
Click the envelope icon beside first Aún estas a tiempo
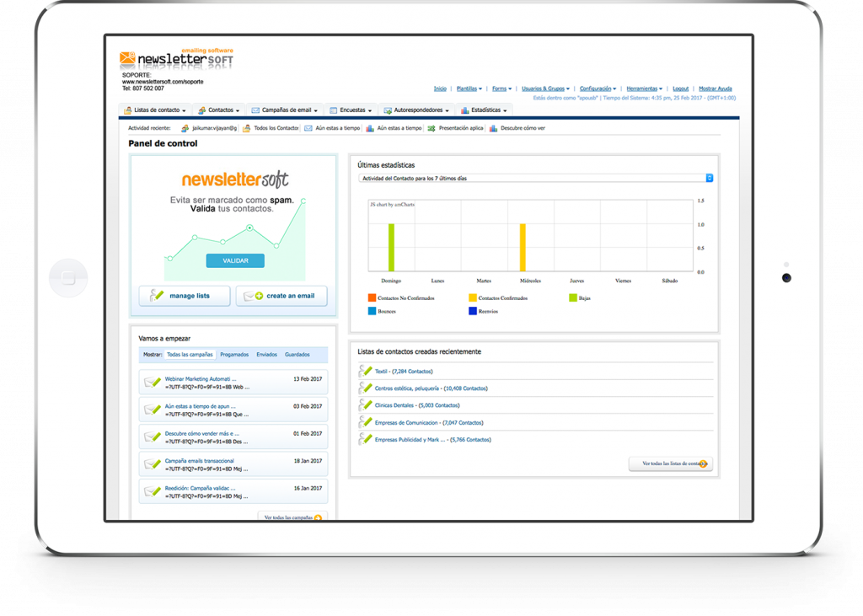pos(308,128)
